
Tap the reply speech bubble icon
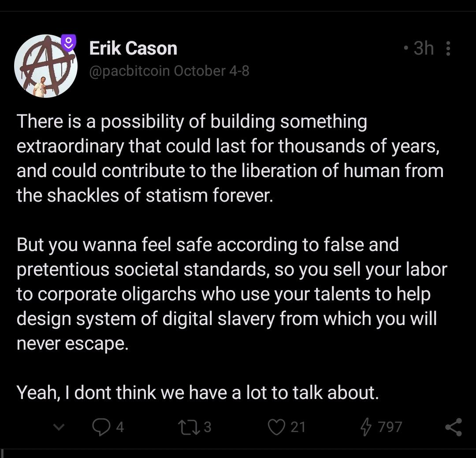[x=101, y=427]
